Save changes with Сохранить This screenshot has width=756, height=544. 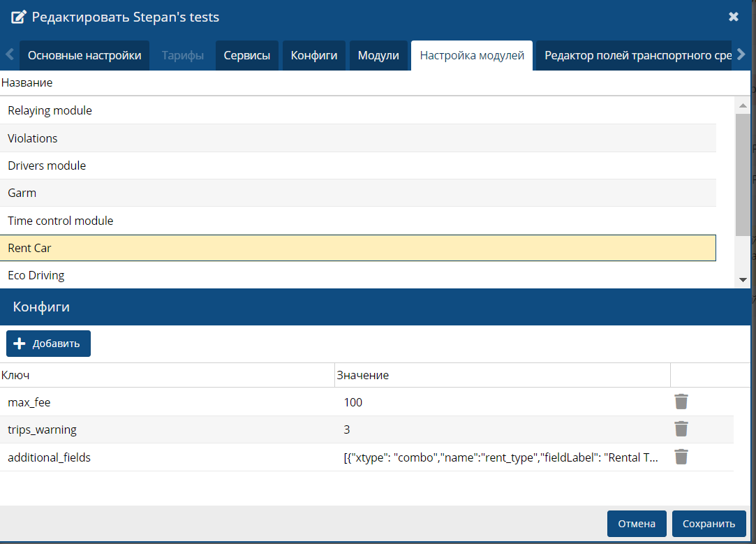click(x=709, y=524)
